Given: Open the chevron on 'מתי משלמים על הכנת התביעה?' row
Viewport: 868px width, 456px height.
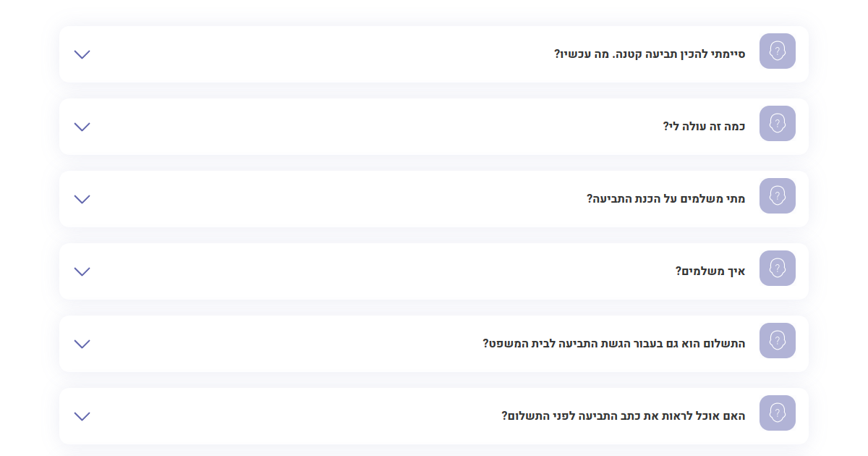Looking at the screenshot, I should [82, 199].
